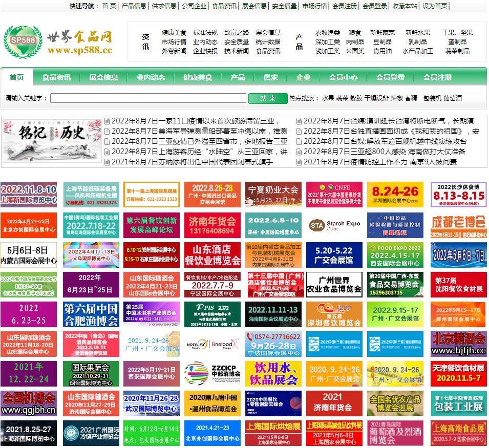Click the 深圳餐饮博览会 banner
Viewport: 489px width, 448px height.
(334, 314)
